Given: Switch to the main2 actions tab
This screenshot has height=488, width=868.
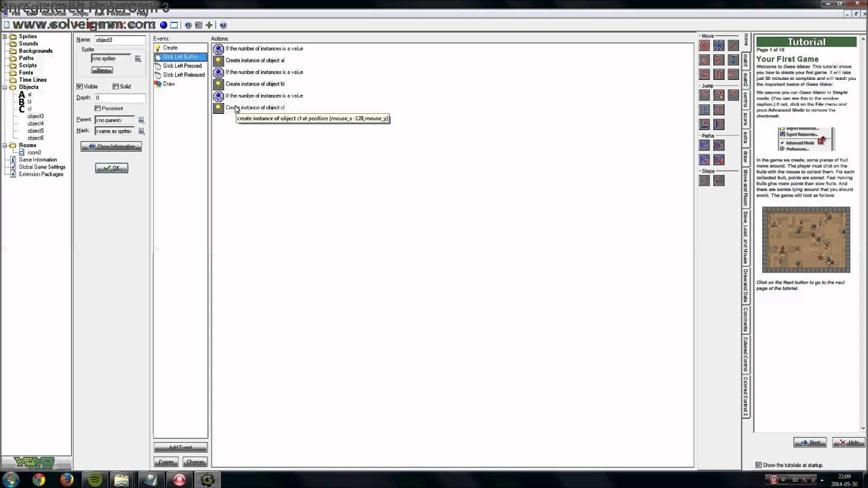Looking at the screenshot, I should 746,80.
